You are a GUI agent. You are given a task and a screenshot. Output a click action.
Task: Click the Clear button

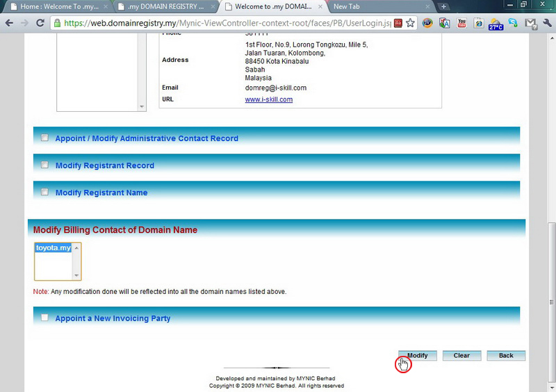click(x=461, y=355)
